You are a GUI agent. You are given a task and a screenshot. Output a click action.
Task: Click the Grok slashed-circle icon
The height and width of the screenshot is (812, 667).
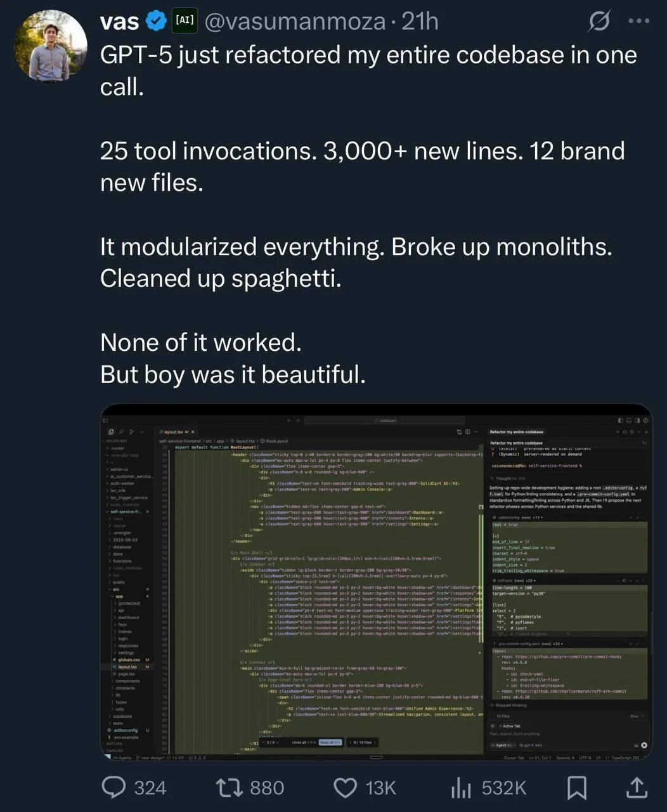[x=599, y=22]
